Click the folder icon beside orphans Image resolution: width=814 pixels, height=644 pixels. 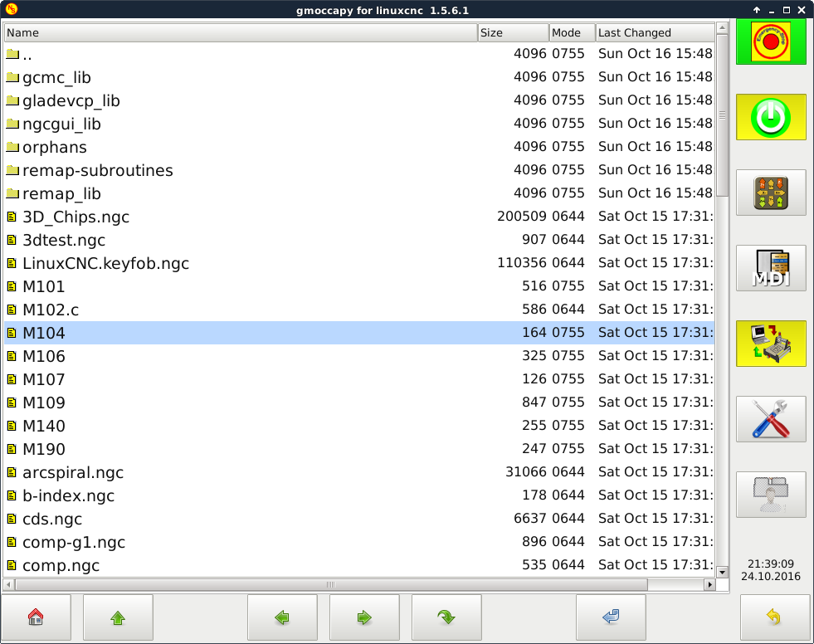pos(12,147)
